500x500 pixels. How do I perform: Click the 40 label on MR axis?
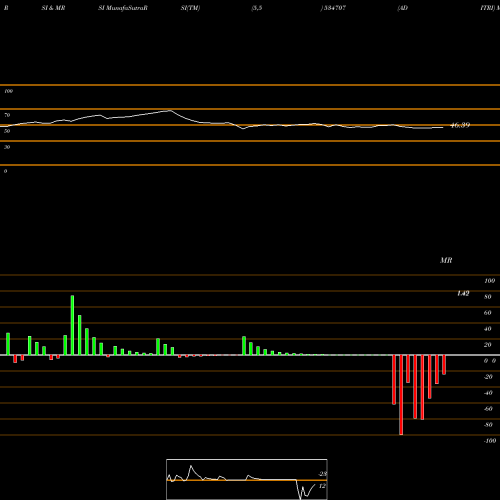click(x=488, y=329)
